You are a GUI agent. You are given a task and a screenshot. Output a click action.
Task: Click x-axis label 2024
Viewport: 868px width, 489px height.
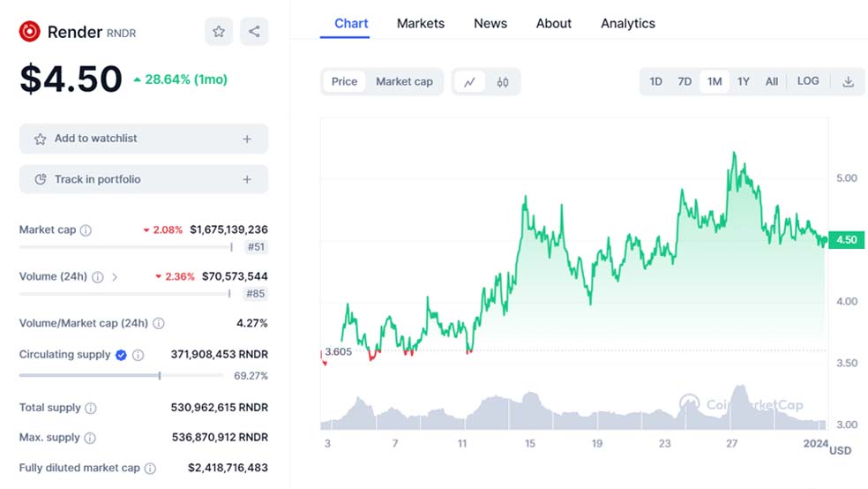click(815, 444)
